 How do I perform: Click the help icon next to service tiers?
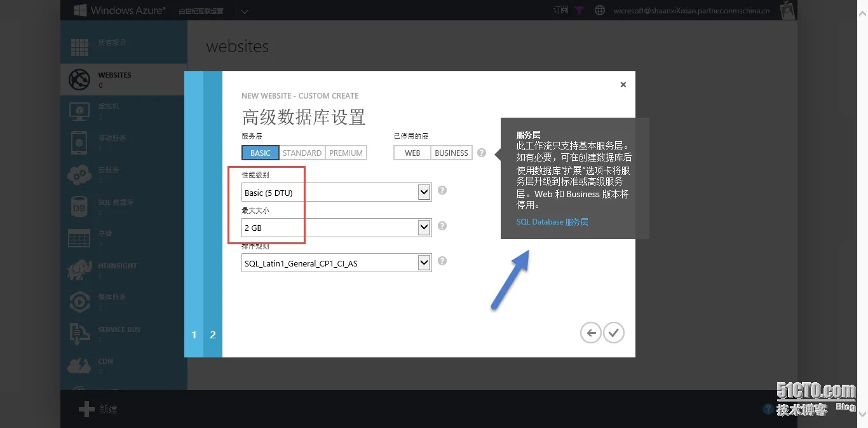point(482,153)
